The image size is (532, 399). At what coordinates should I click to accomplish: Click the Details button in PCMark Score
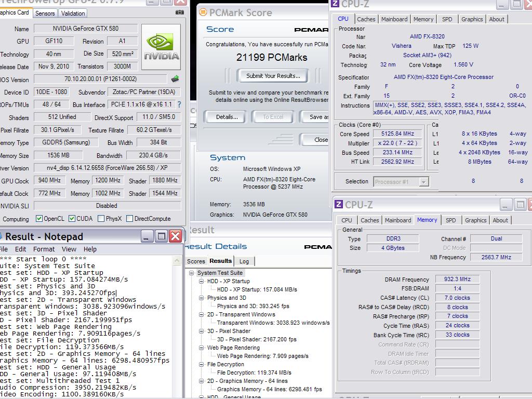pyautogui.click(x=227, y=117)
